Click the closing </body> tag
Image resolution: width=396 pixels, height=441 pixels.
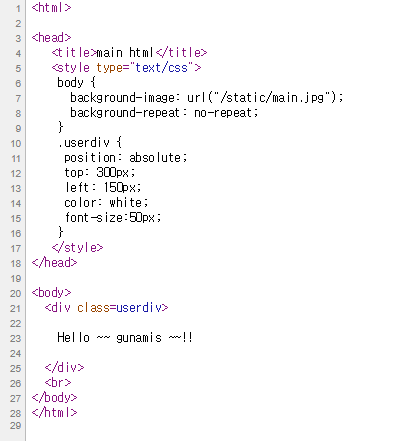[x=54, y=397]
